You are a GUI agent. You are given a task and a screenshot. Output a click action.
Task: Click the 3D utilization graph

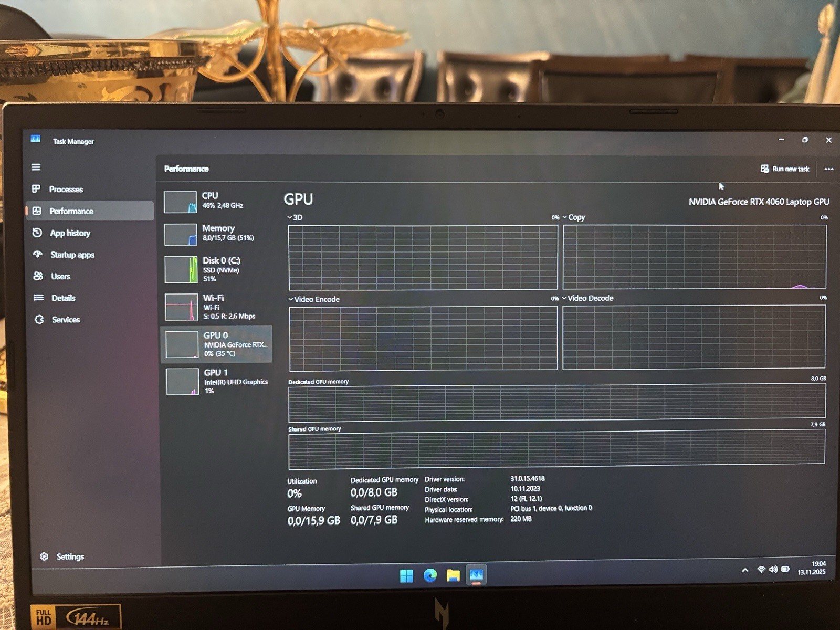(423, 257)
